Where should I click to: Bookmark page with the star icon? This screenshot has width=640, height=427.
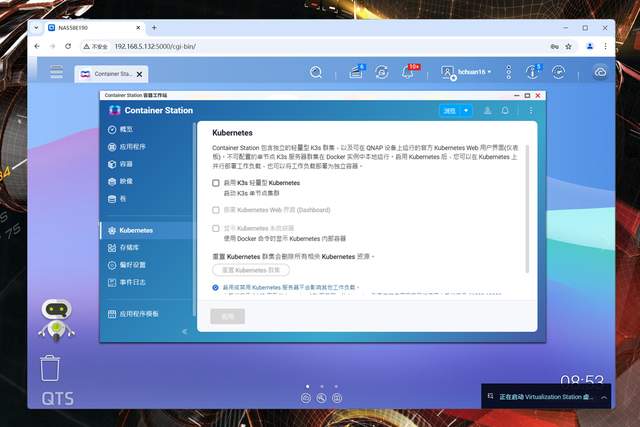[568, 47]
